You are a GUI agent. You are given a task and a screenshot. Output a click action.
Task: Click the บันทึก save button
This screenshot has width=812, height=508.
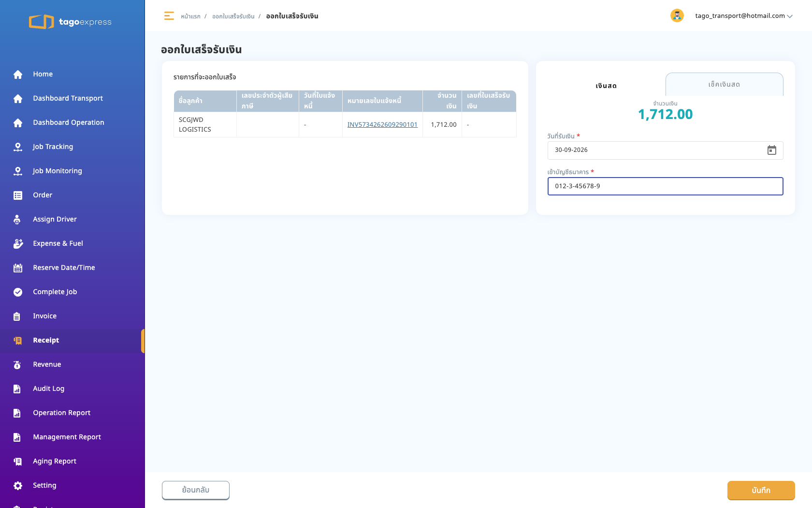pyautogui.click(x=761, y=490)
